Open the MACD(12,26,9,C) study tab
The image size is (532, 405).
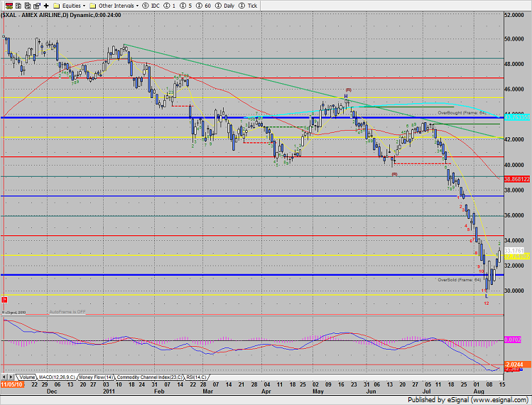tap(57, 377)
